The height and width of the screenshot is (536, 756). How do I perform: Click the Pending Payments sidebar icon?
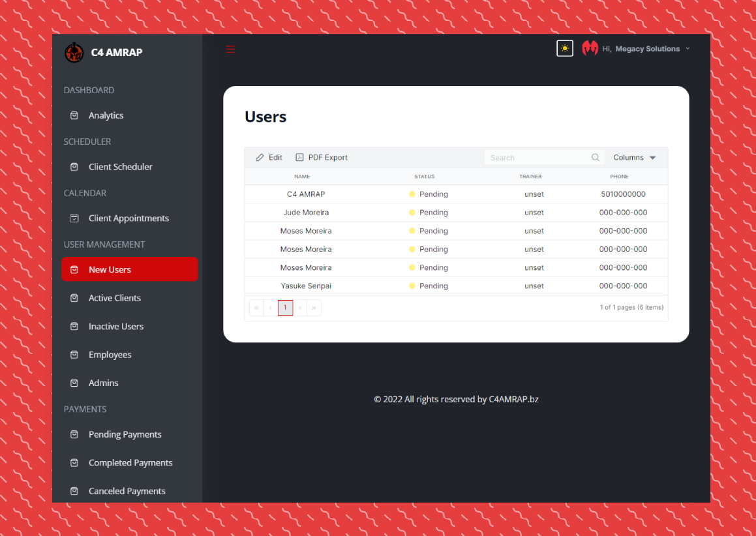click(74, 434)
